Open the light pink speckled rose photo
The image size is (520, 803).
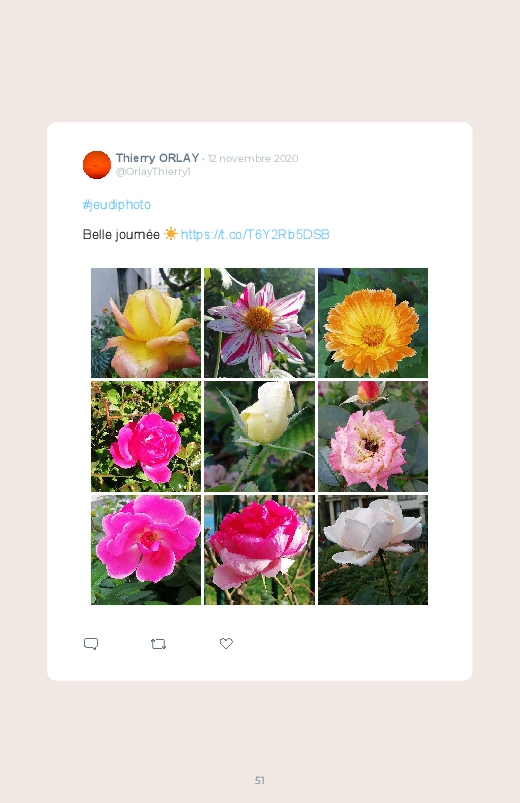(373, 436)
